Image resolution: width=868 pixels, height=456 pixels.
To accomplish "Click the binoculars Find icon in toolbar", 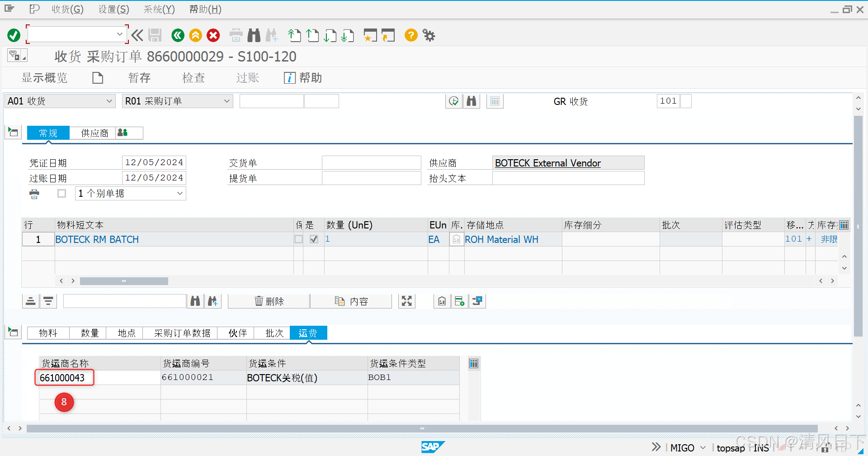I will (x=254, y=35).
